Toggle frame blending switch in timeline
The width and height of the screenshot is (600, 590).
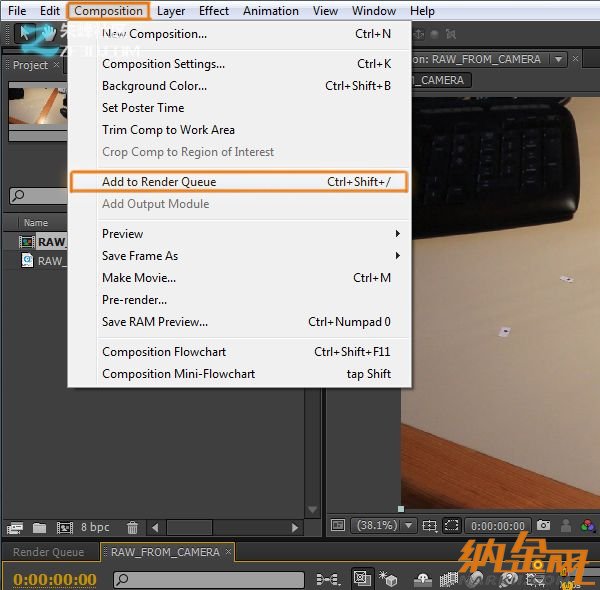pos(448,579)
